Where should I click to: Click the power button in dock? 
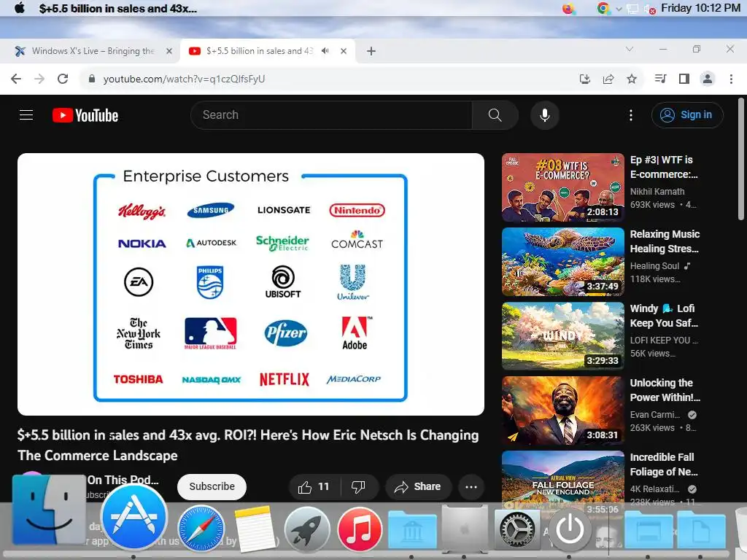[570, 529]
